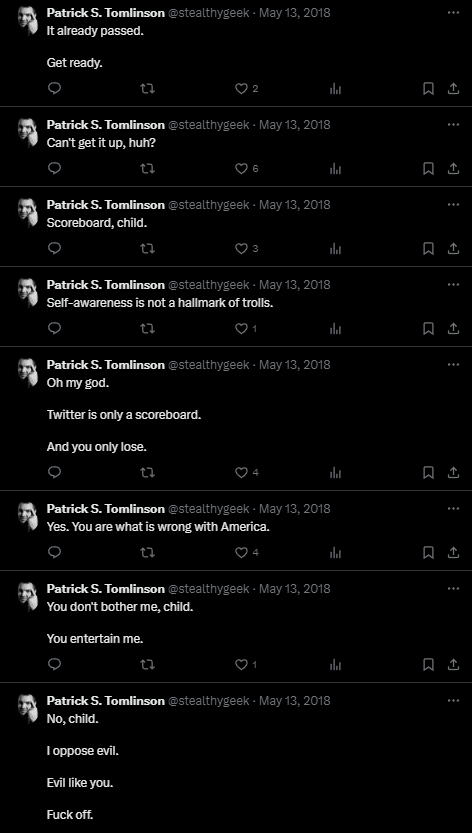Like the "Scoreboard, child." tweet

242,248
